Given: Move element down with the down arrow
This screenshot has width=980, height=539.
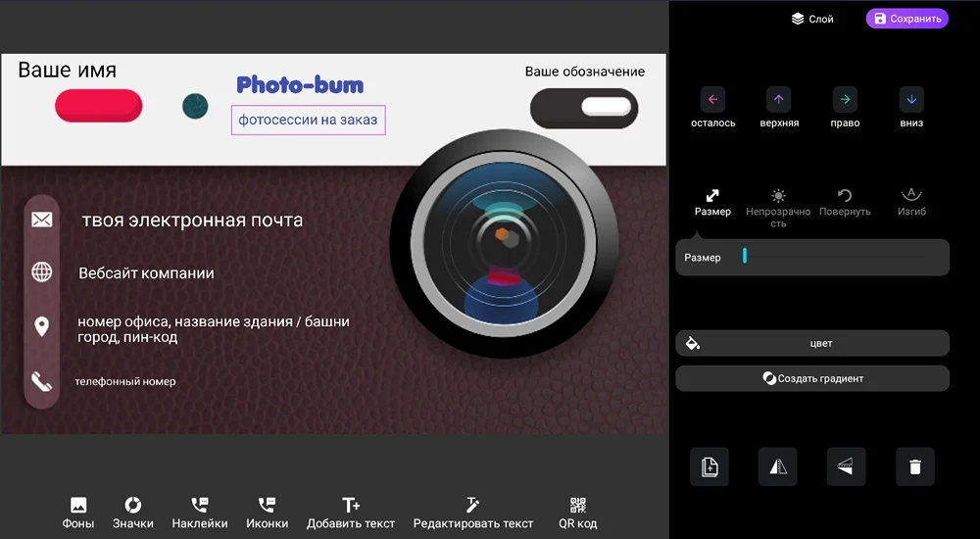Looking at the screenshot, I should (911, 99).
